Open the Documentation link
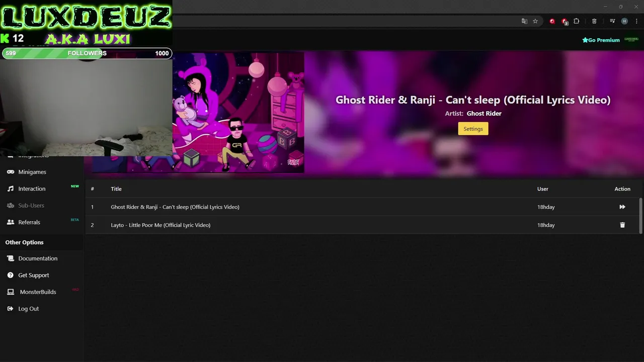644x362 pixels. coord(38,258)
